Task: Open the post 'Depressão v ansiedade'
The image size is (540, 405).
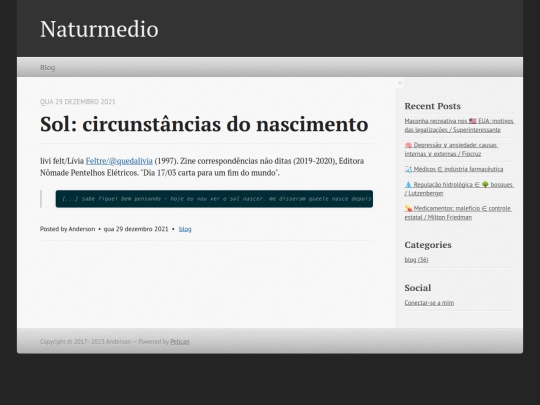Action: click(x=451, y=149)
